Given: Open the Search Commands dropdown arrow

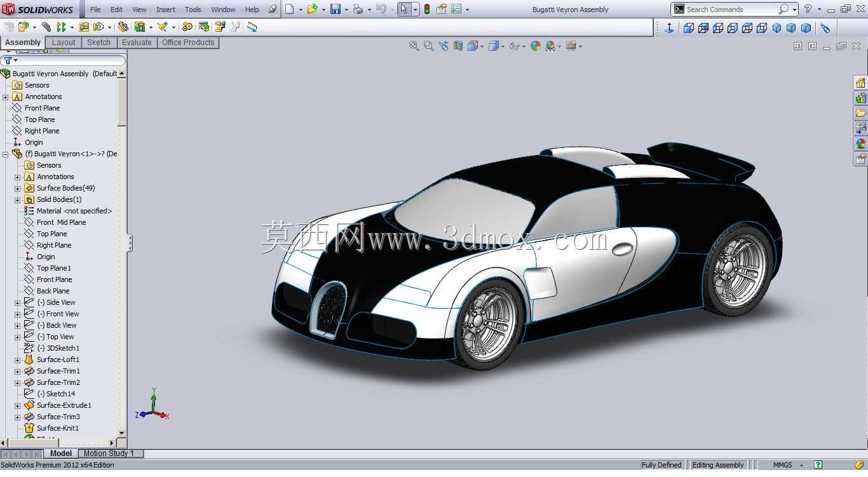Looking at the screenshot, I should click(x=794, y=10).
